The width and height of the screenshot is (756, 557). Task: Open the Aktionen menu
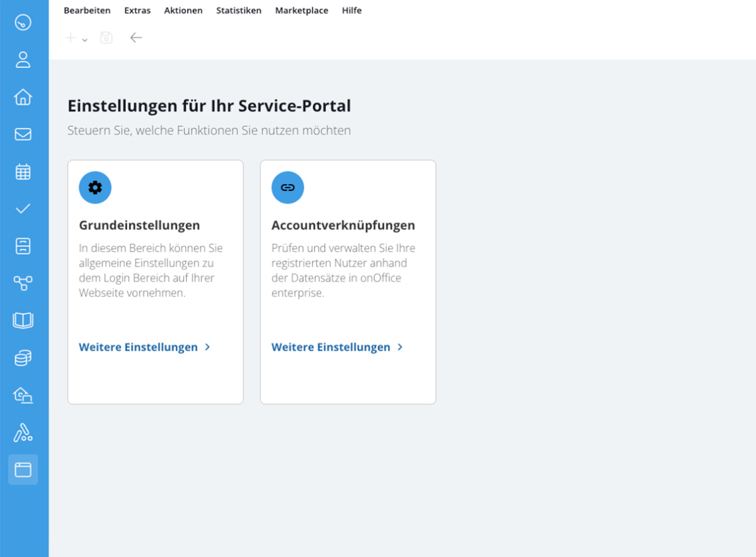coord(183,11)
